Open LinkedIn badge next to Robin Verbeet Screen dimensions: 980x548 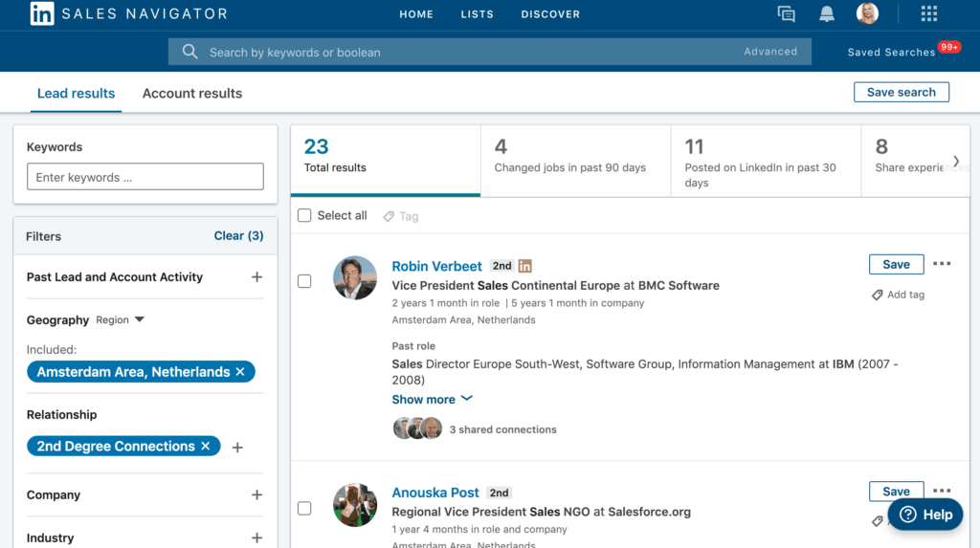525,266
